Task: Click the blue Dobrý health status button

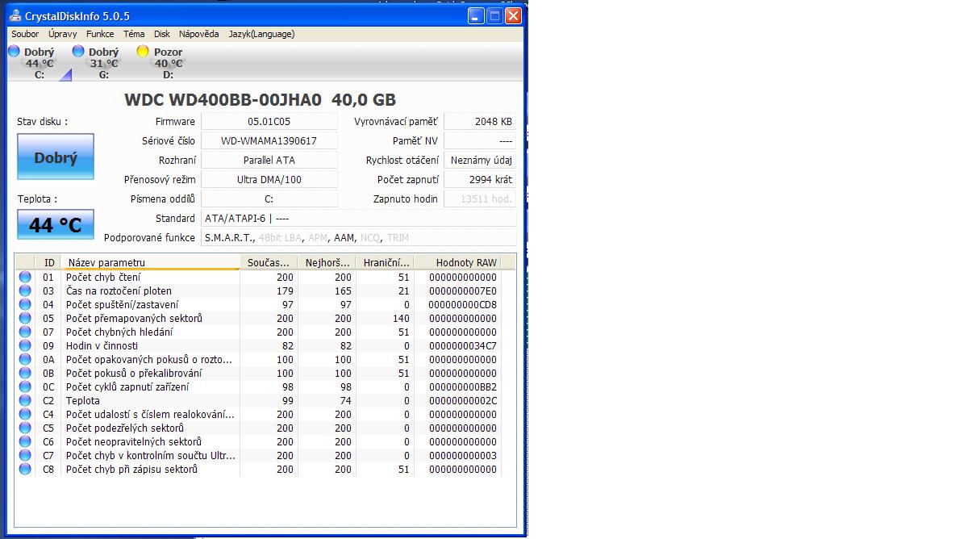Action: (x=56, y=157)
